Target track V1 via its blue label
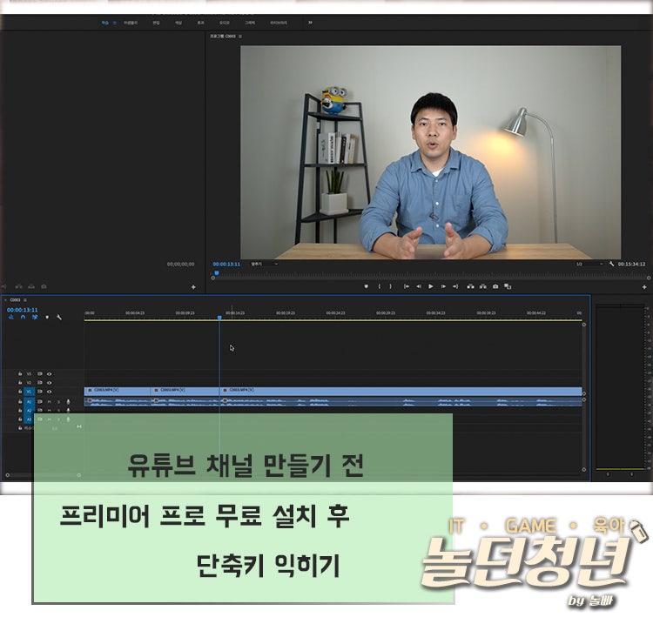 pos(29,392)
